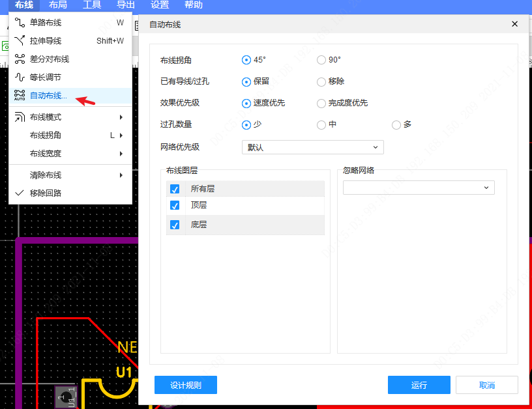Choose 单路布线 menu entry
532x409 pixels.
pyautogui.click(x=70, y=23)
